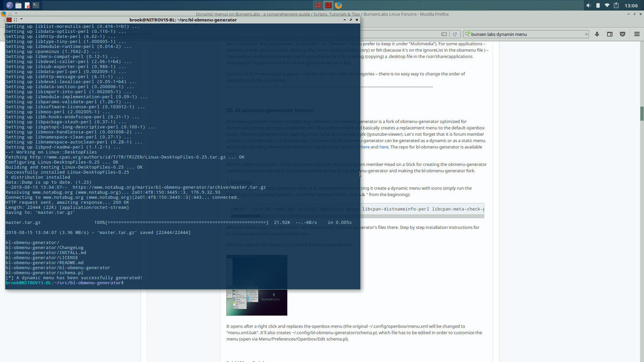The width and height of the screenshot is (644, 362).
Task: Reload the page in Firefox
Action: 455,34
